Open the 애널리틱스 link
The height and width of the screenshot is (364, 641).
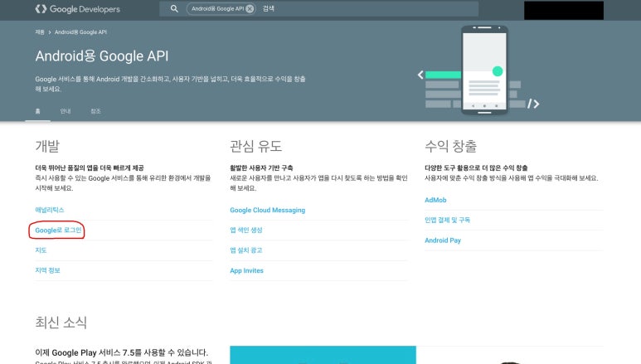[x=50, y=210]
